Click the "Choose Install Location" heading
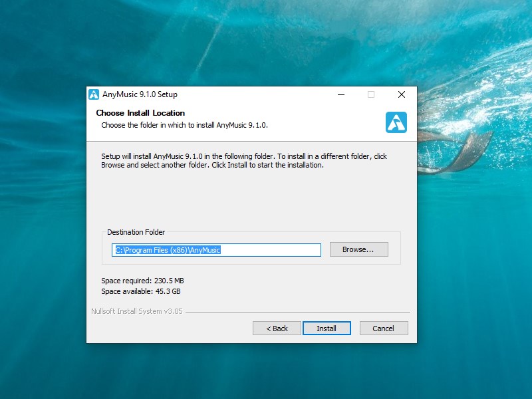The height and width of the screenshot is (399, 532). click(140, 113)
